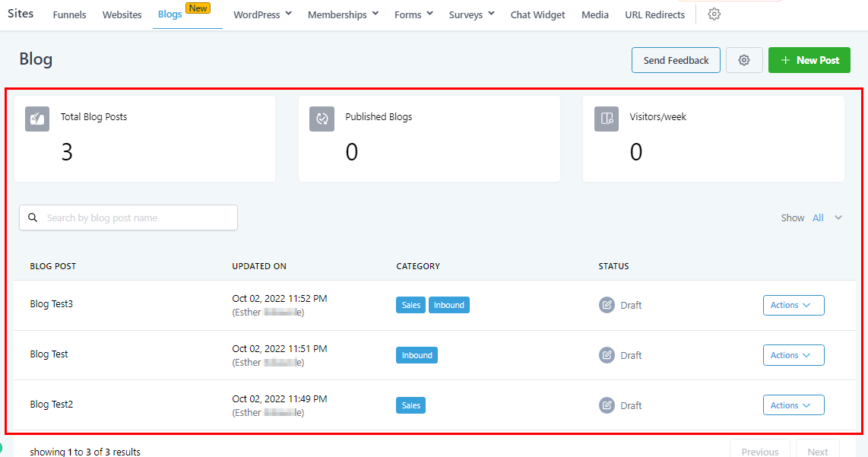Screen dimensions: 868x457
Task: Click the Visitors/week card icon
Action: 607,119
